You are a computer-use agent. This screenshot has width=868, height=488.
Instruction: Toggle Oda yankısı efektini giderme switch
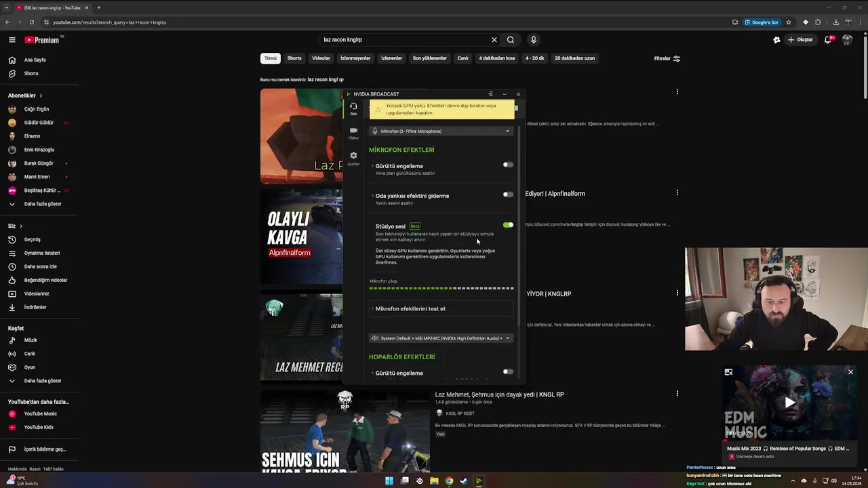(508, 195)
